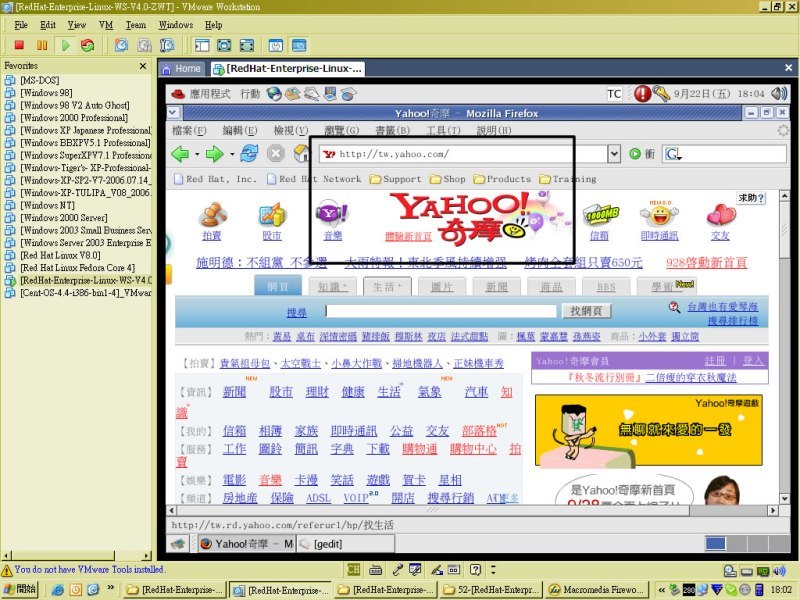This screenshot has width=800, height=600.
Task: Click the VMware revert snapshot icon
Action: (144, 45)
